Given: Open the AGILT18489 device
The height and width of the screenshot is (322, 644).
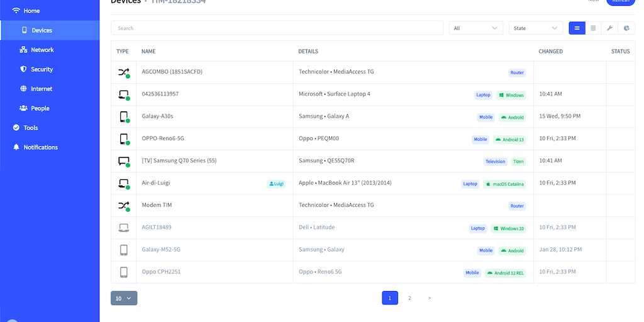Looking at the screenshot, I should [x=157, y=227].
